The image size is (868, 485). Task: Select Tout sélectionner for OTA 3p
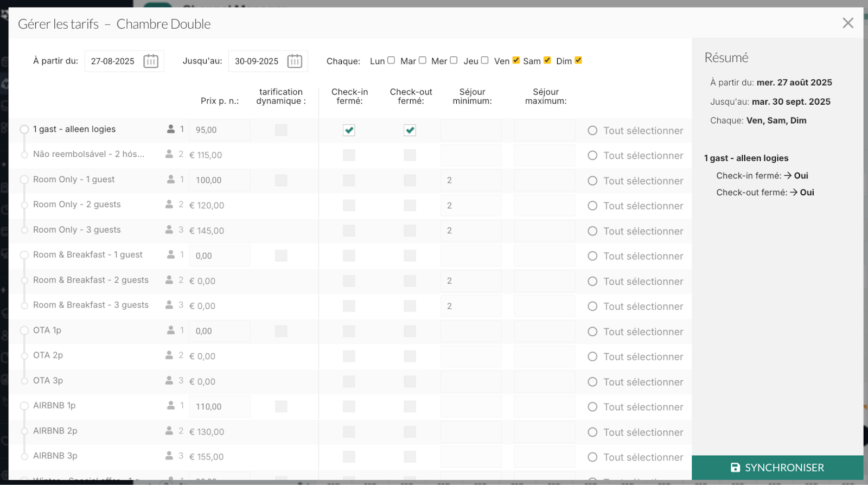[x=635, y=382]
